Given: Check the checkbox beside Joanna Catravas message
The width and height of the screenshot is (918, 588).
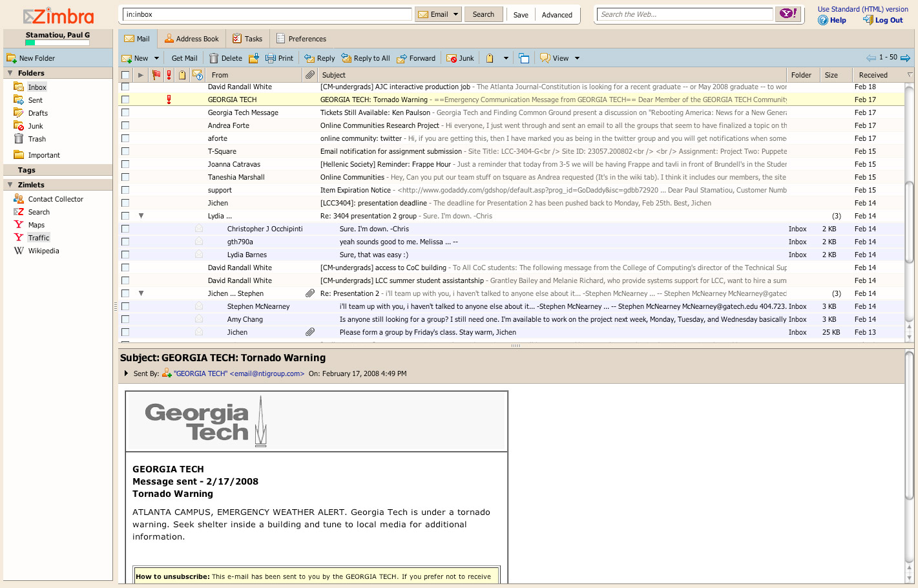Looking at the screenshot, I should click(x=125, y=164).
